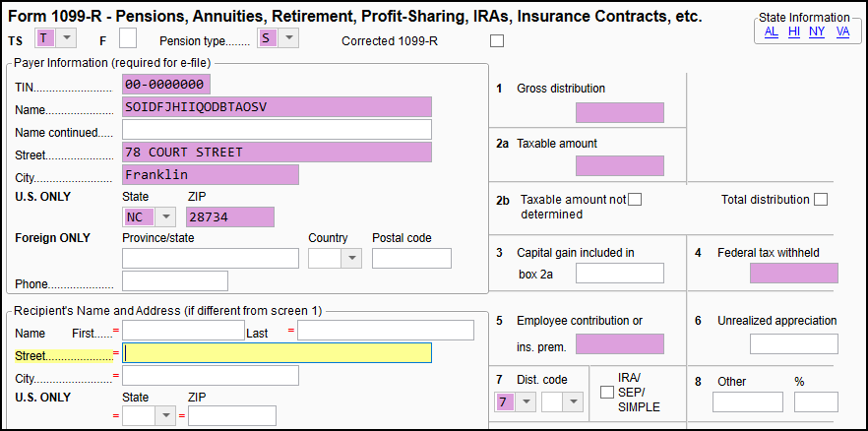Expand the TS dropdown
The width and height of the screenshot is (868, 431).
(x=66, y=38)
